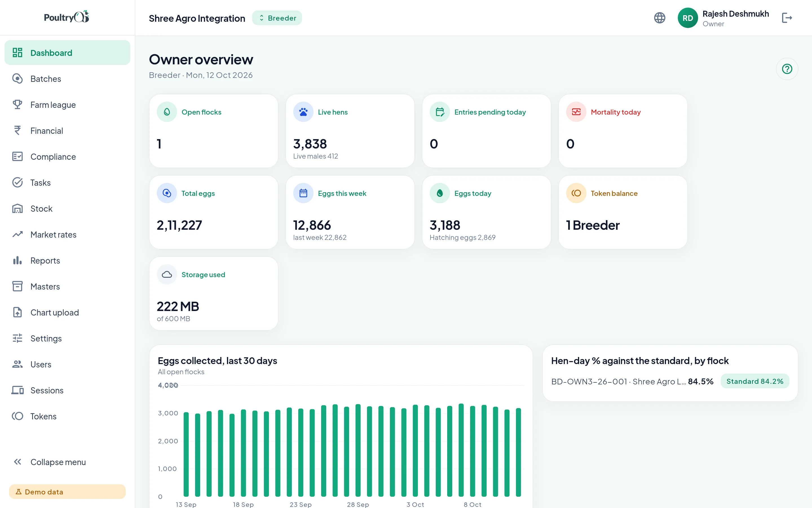Go to Farm league section
The height and width of the screenshot is (508, 812).
coord(67,104)
